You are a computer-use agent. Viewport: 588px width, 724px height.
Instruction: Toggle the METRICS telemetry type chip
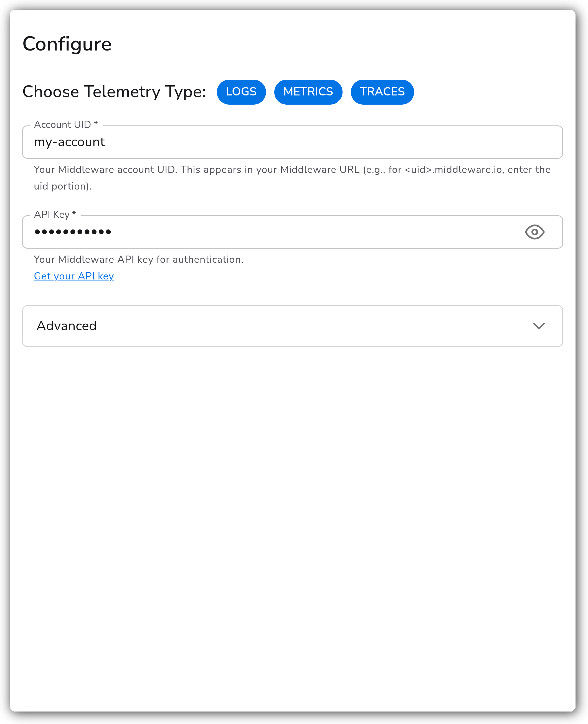click(308, 92)
